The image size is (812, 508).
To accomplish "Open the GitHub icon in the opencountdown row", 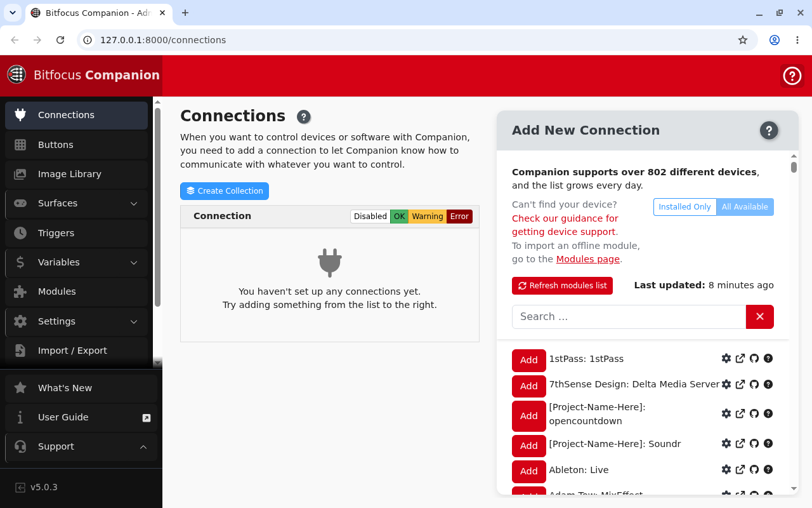I will pos(754,413).
